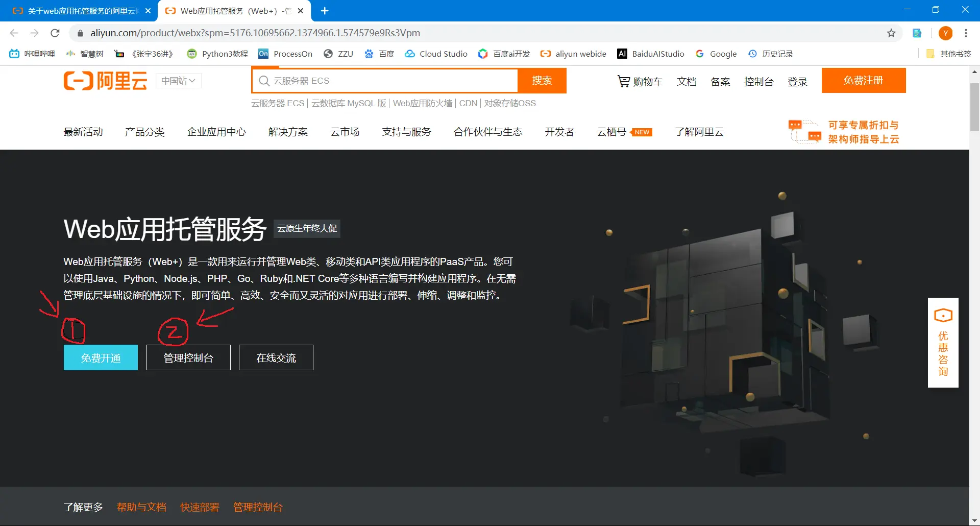Open the 哔哩哔哩 bookmark
Image resolution: width=980 pixels, height=526 pixels.
click(32, 54)
